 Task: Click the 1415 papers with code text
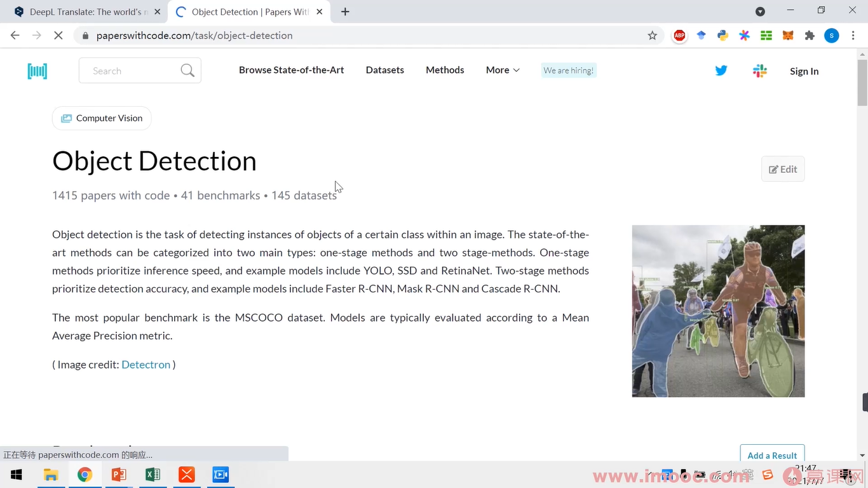click(111, 195)
